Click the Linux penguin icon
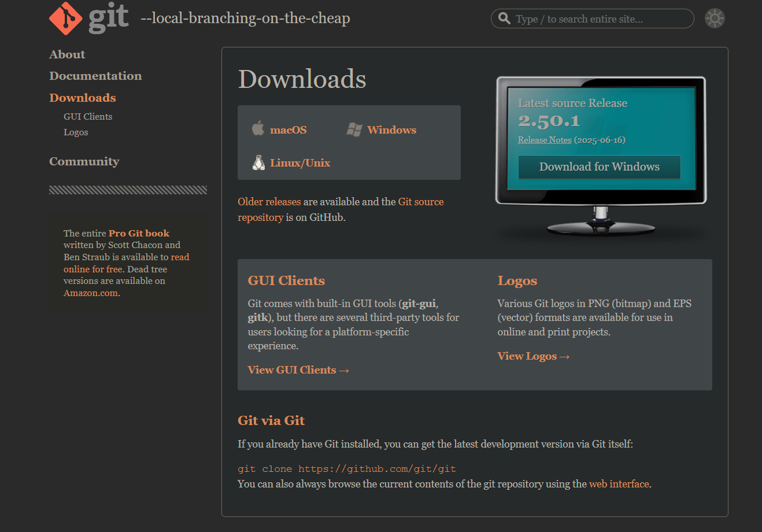Screen dimensions: 762x532 258,162
